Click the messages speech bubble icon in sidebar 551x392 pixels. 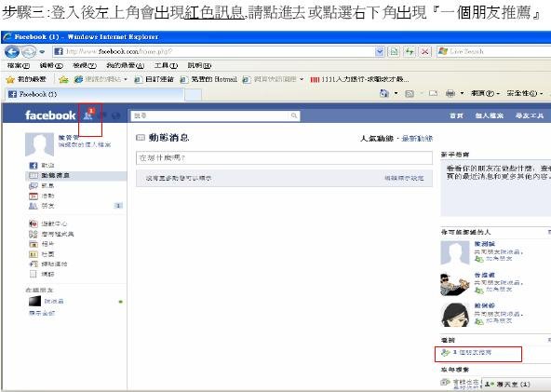tap(33, 185)
